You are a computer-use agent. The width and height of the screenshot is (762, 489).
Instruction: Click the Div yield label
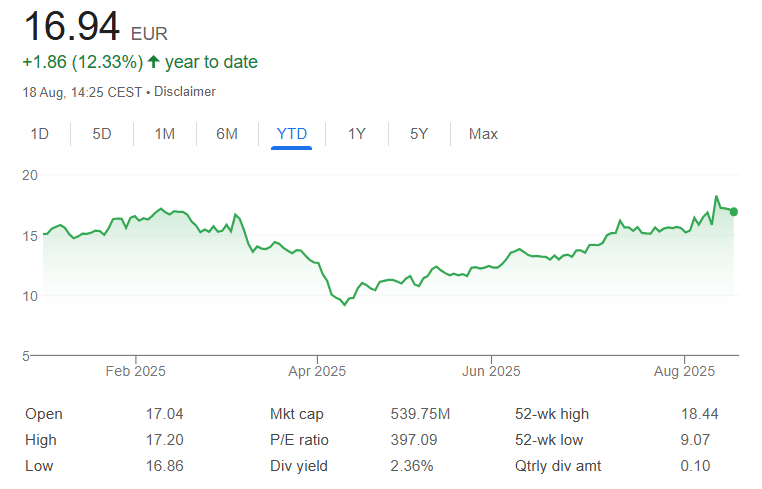[298, 466]
